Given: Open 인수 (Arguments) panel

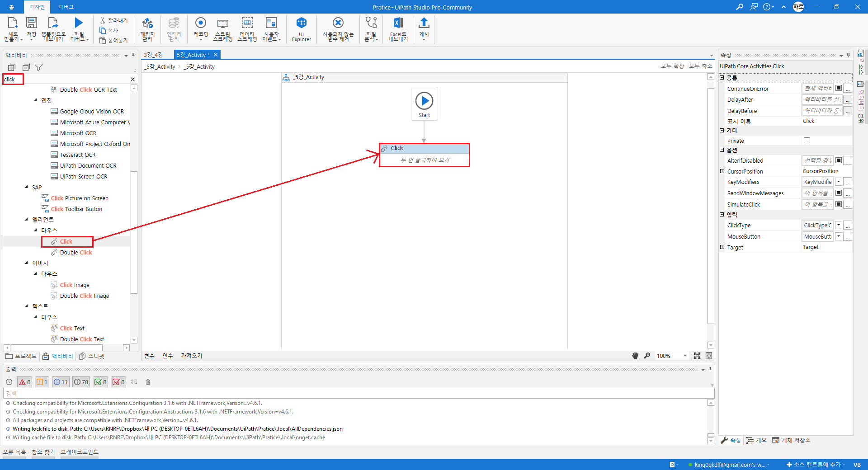Looking at the screenshot, I should (168, 356).
